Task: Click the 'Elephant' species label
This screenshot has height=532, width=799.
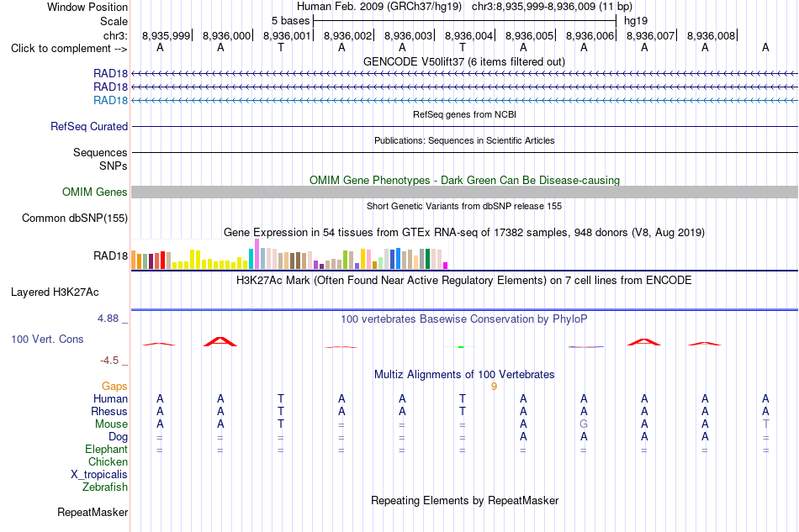Action: [x=106, y=449]
